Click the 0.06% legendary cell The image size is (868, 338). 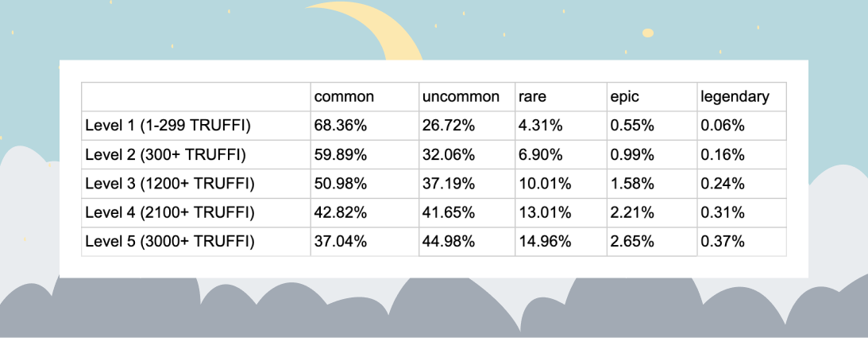click(x=722, y=126)
